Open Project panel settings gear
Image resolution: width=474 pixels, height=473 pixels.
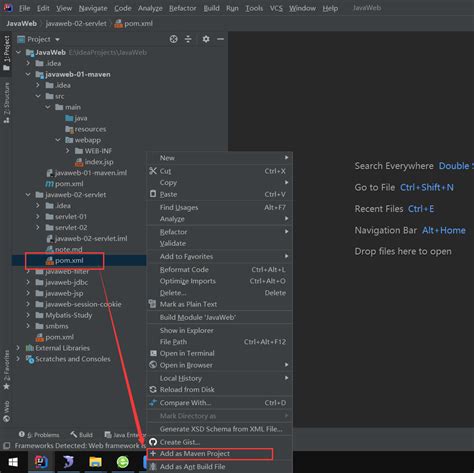pyautogui.click(x=206, y=39)
